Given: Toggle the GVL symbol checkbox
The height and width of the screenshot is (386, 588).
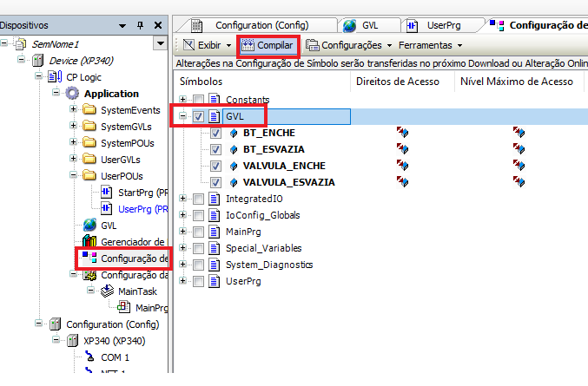Looking at the screenshot, I should coord(199,116).
